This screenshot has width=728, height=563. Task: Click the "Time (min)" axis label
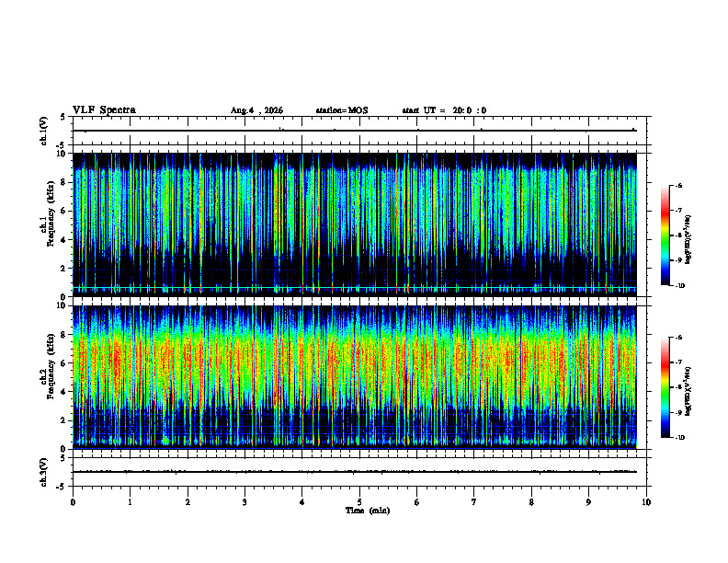[x=368, y=511]
